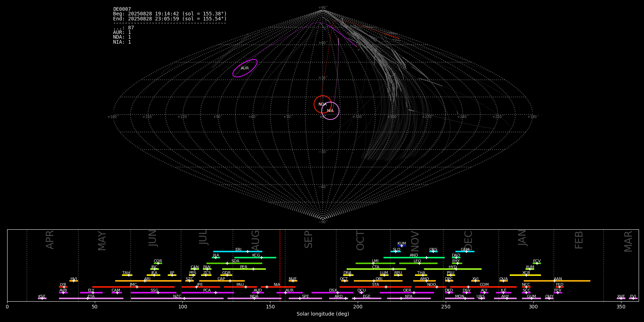Click the 150 tick on solar longitude axis

click(270, 307)
